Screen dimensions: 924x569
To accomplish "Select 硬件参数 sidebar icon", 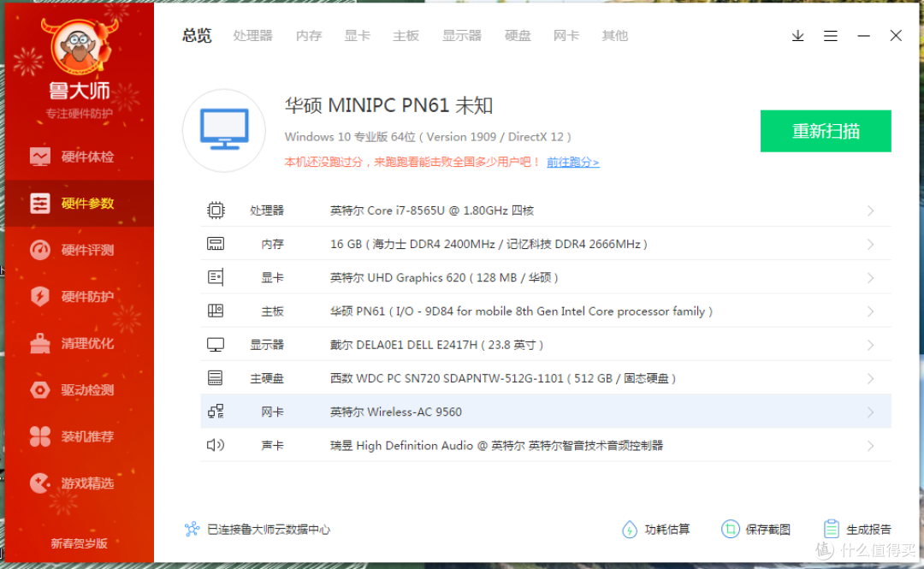I will point(40,204).
